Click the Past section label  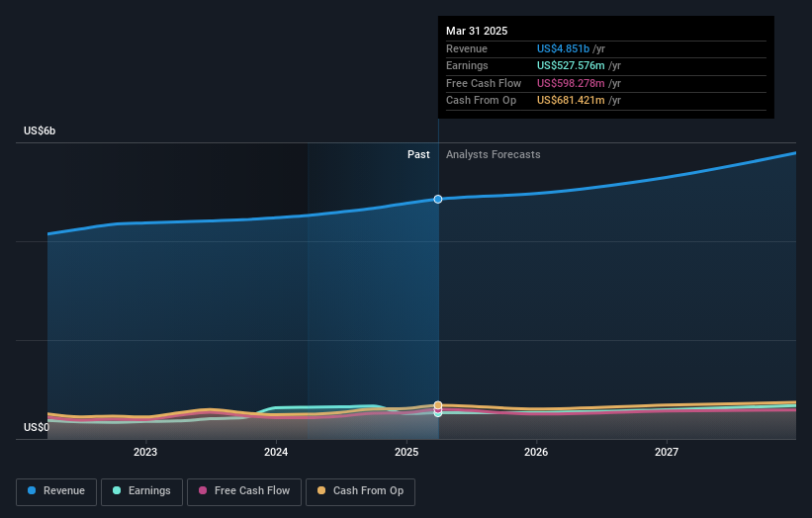point(418,155)
